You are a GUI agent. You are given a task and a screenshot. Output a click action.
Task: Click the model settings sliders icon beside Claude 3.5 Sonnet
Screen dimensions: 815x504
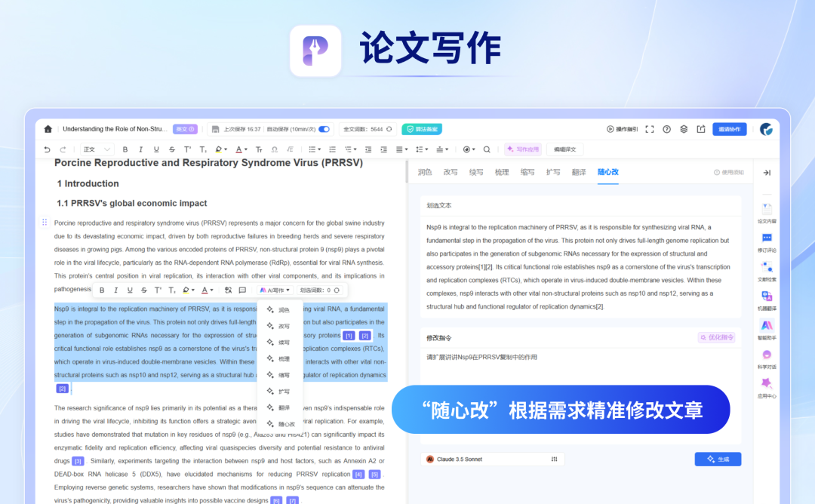coord(555,459)
